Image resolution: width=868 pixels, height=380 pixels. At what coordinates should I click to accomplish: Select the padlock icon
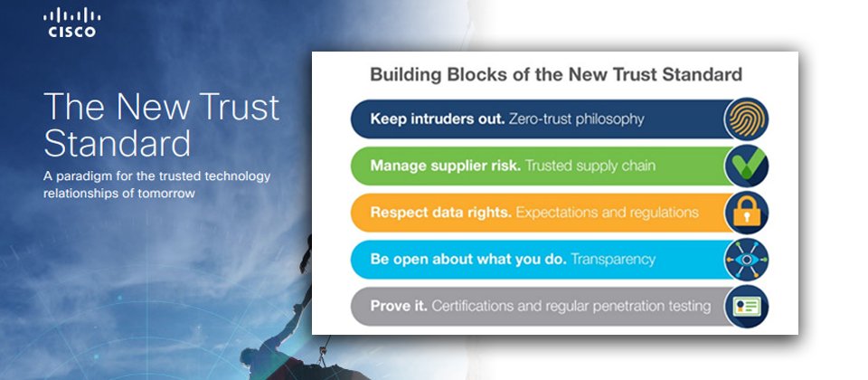pos(746,213)
